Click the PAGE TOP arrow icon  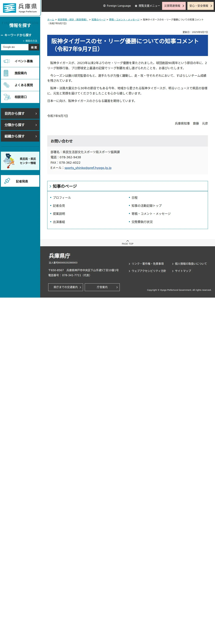tap(128, 241)
